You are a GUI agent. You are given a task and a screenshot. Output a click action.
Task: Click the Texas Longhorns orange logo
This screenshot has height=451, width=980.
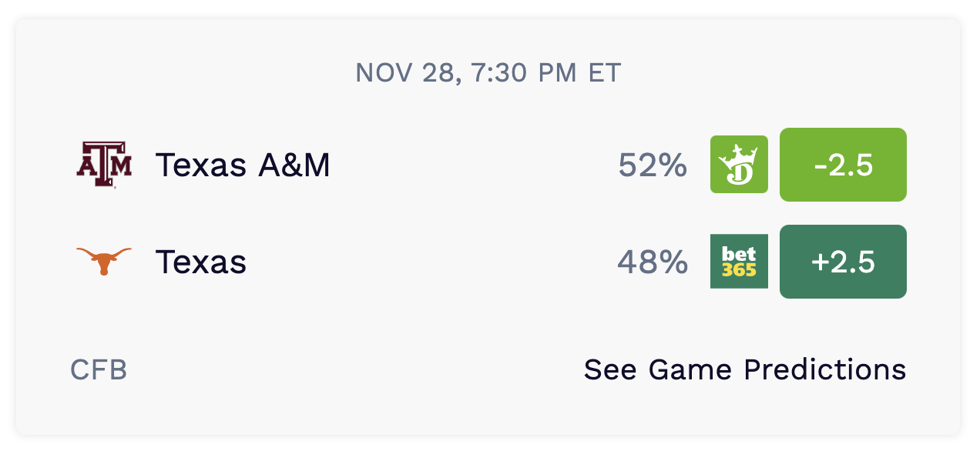point(104,262)
